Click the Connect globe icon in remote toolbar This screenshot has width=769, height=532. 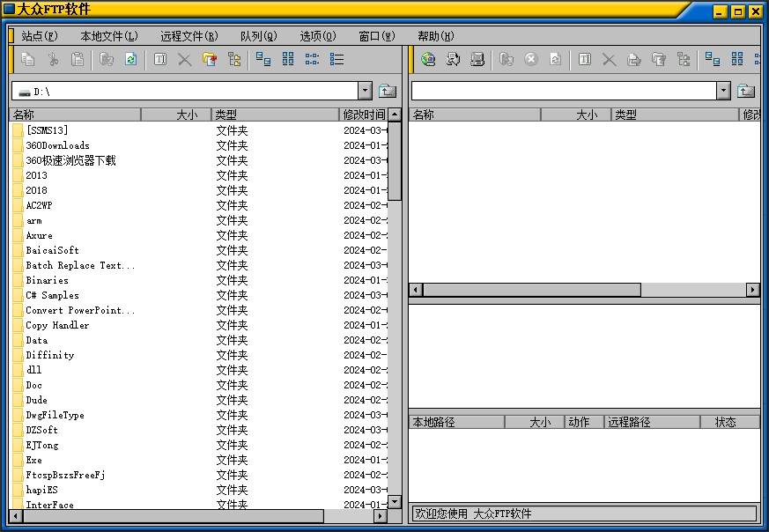[428, 60]
